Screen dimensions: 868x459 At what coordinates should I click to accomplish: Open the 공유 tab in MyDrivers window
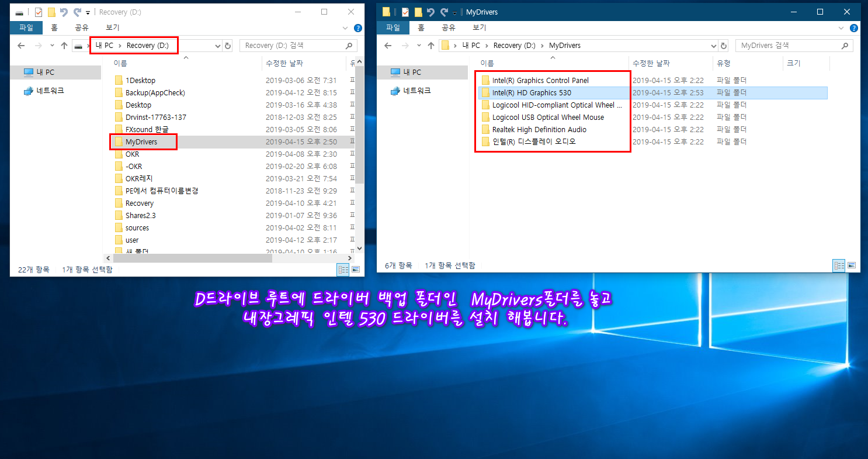(448, 27)
